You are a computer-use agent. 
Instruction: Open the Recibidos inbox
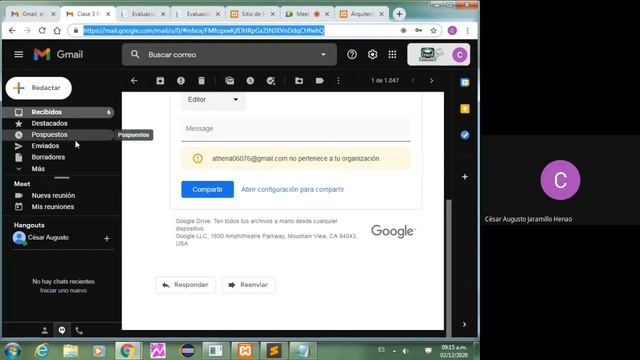point(58,112)
